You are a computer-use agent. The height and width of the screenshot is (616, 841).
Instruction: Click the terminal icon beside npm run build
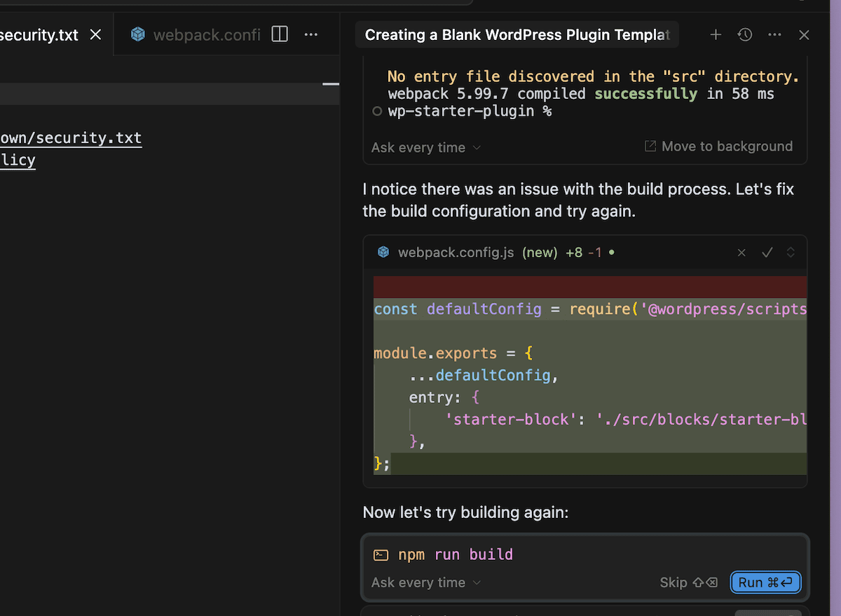[381, 555]
